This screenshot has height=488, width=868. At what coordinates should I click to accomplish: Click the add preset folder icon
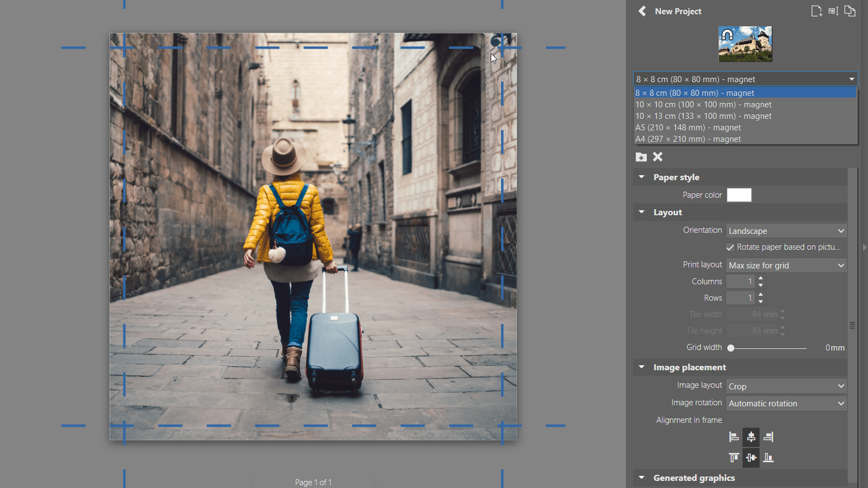coord(641,157)
